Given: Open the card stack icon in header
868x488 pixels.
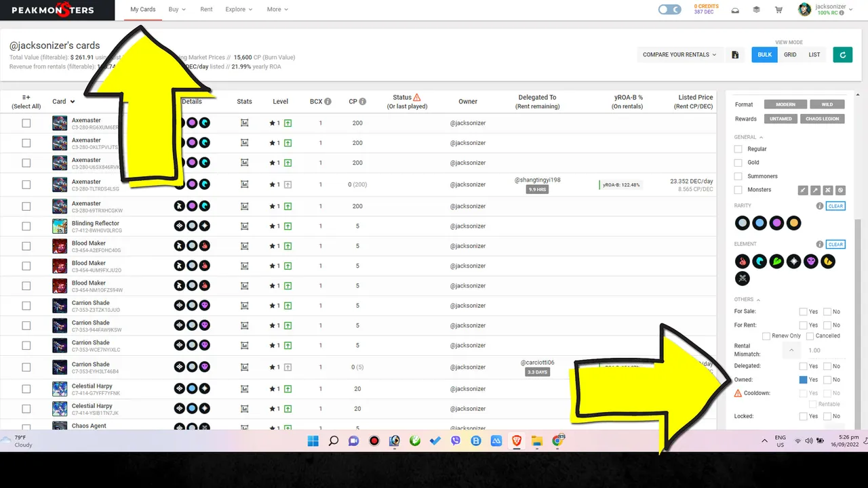Looking at the screenshot, I should (x=757, y=10).
